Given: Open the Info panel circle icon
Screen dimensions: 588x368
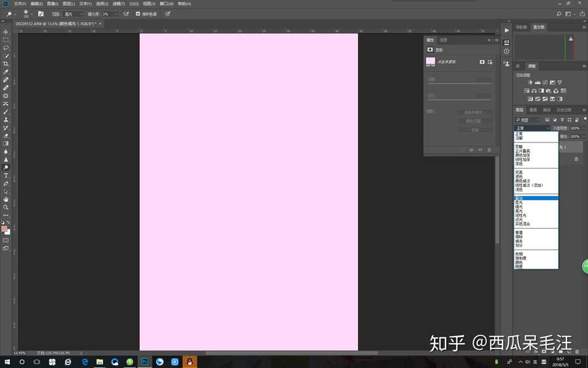Looking at the screenshot, I should click(506, 52).
